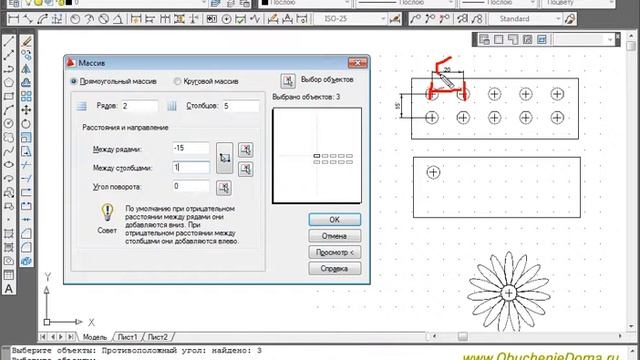The image size is (640, 360).
Task: Pick both offsets using the large button
Action: coord(224,158)
